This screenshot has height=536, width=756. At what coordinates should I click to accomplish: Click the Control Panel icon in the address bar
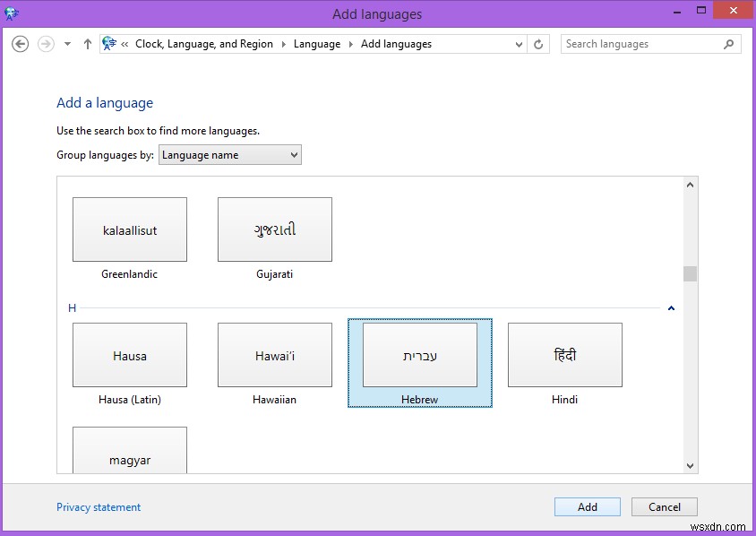tap(107, 42)
